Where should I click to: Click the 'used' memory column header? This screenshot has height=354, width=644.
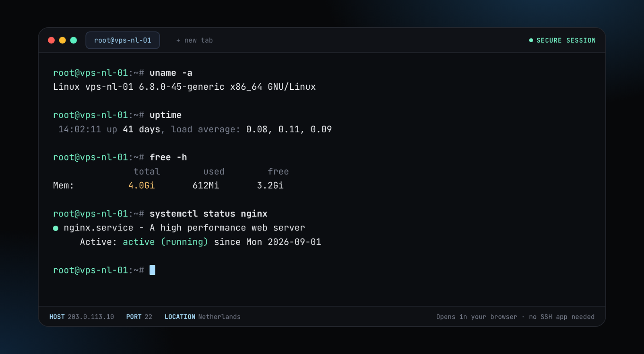point(214,171)
